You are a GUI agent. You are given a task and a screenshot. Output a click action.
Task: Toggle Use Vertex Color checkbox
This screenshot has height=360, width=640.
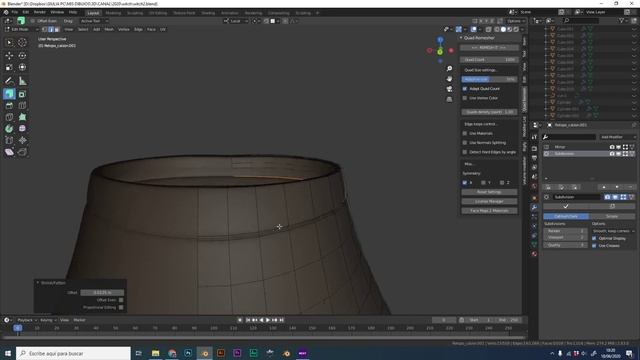coord(464,98)
